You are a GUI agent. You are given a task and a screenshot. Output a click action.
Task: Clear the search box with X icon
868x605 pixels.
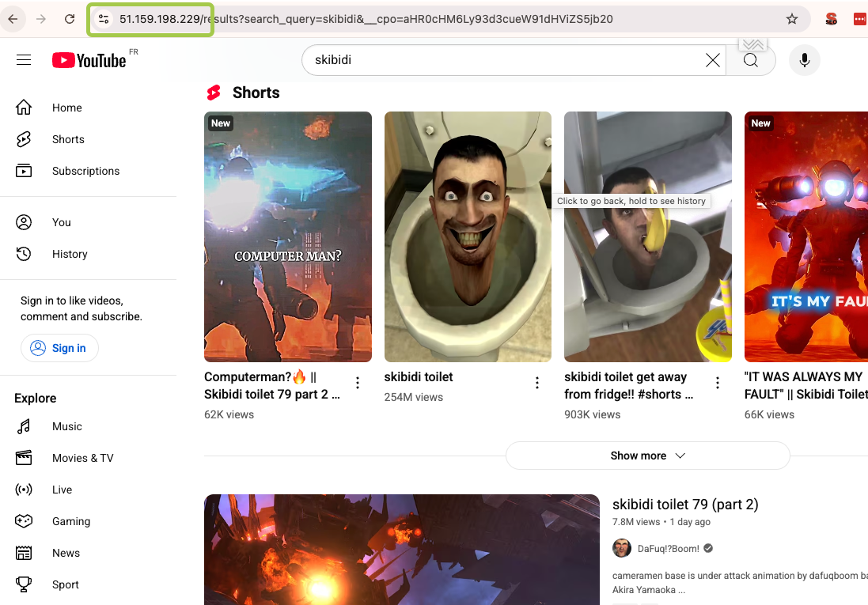(x=713, y=60)
